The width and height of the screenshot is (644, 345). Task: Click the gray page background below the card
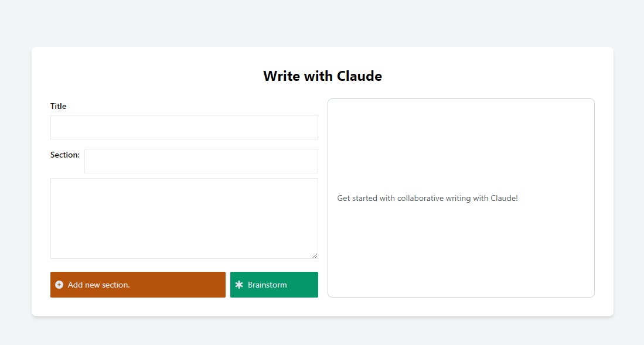322,332
